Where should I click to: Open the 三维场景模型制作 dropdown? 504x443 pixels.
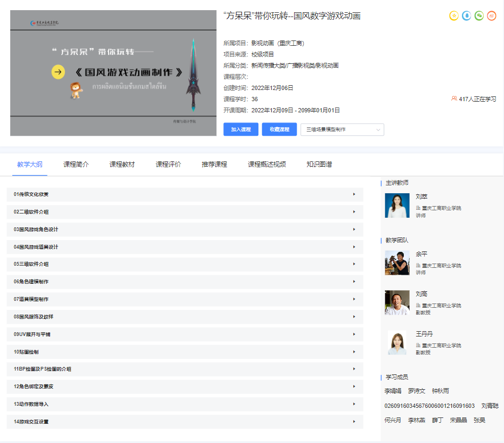click(x=342, y=129)
